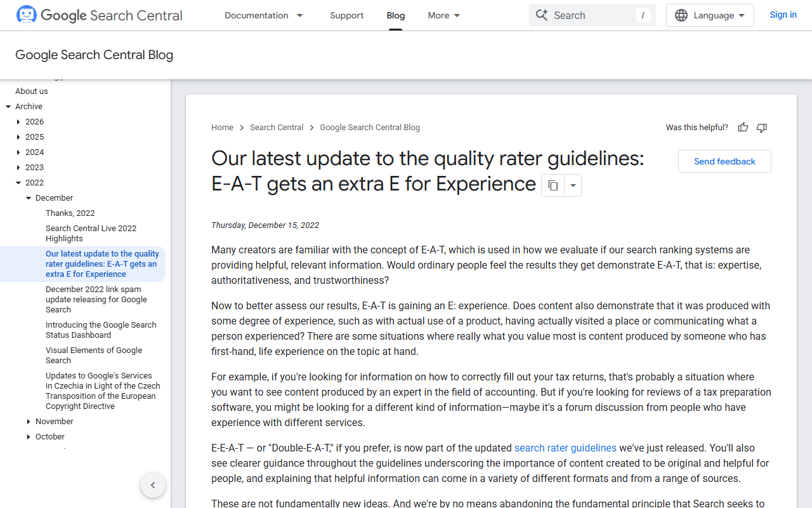The width and height of the screenshot is (812, 508).
Task: Click the Send feedback button
Action: (724, 161)
